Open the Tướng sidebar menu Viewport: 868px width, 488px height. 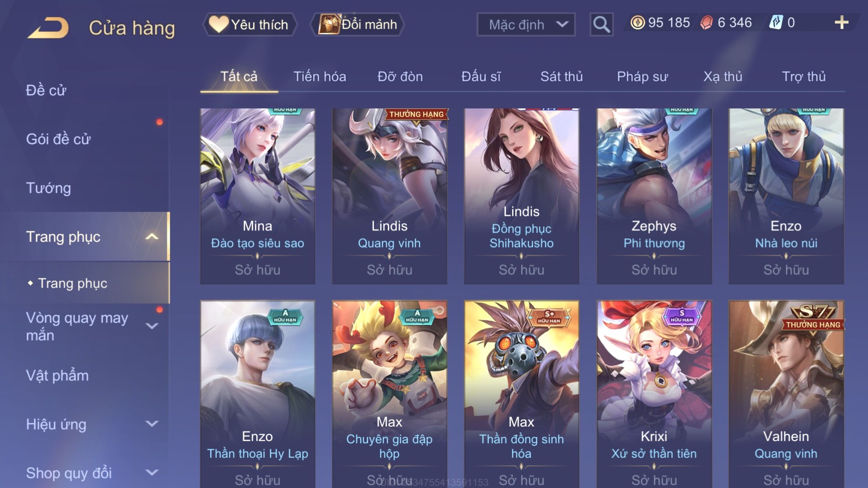click(49, 188)
